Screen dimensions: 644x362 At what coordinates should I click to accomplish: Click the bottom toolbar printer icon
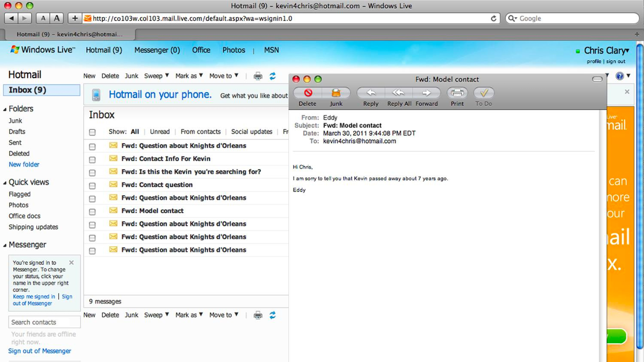(x=258, y=315)
